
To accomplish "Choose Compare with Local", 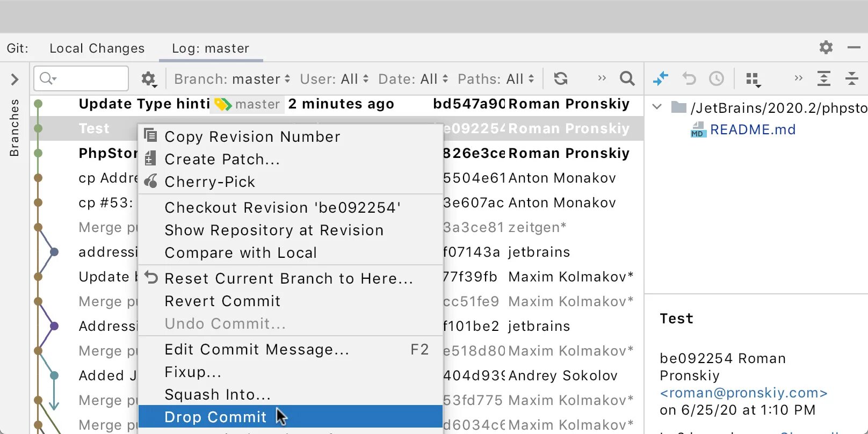I will pos(291,252).
